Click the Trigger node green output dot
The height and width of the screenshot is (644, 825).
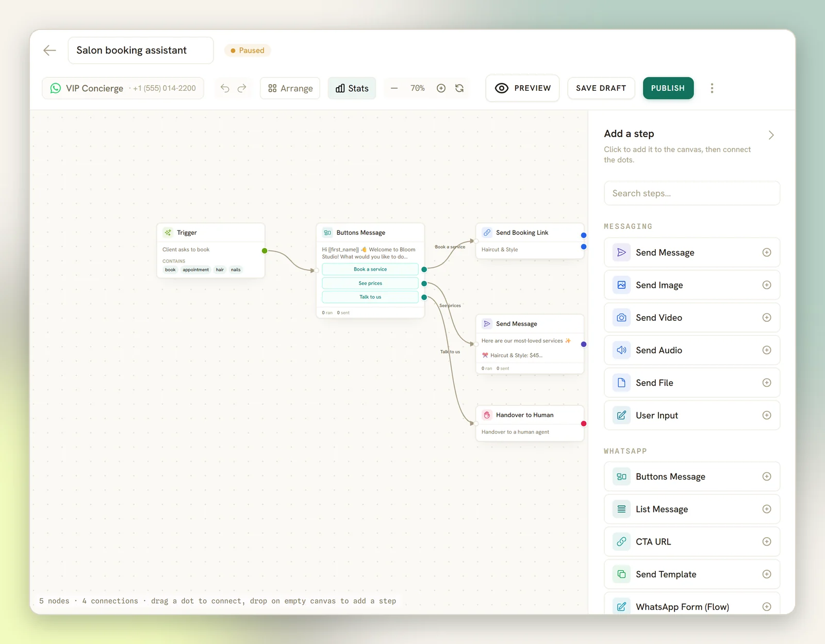pyautogui.click(x=265, y=251)
